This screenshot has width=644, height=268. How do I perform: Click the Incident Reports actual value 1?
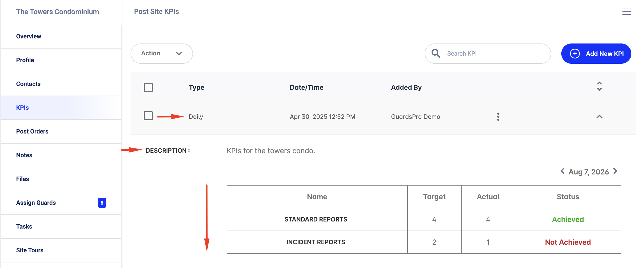click(488, 242)
